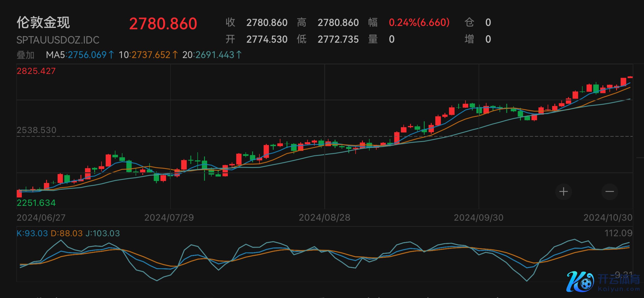Open the 叠加 overlay option
644x298 pixels.
[x=25, y=55]
